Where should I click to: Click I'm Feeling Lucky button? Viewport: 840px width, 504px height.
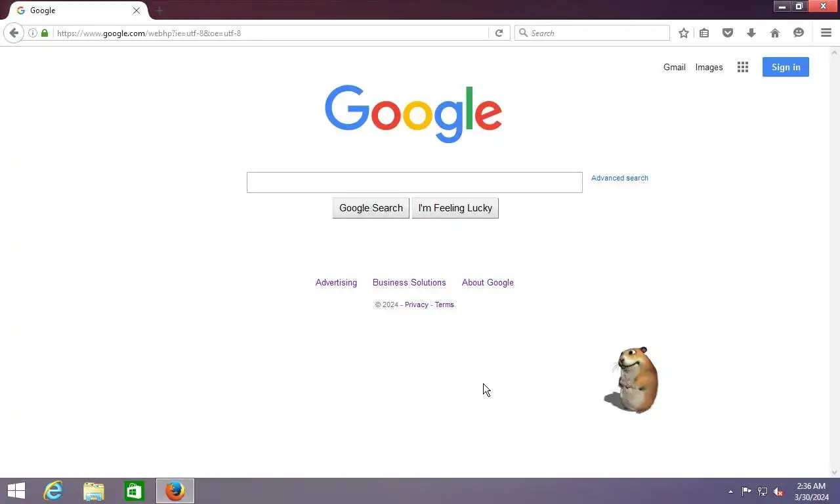(455, 208)
